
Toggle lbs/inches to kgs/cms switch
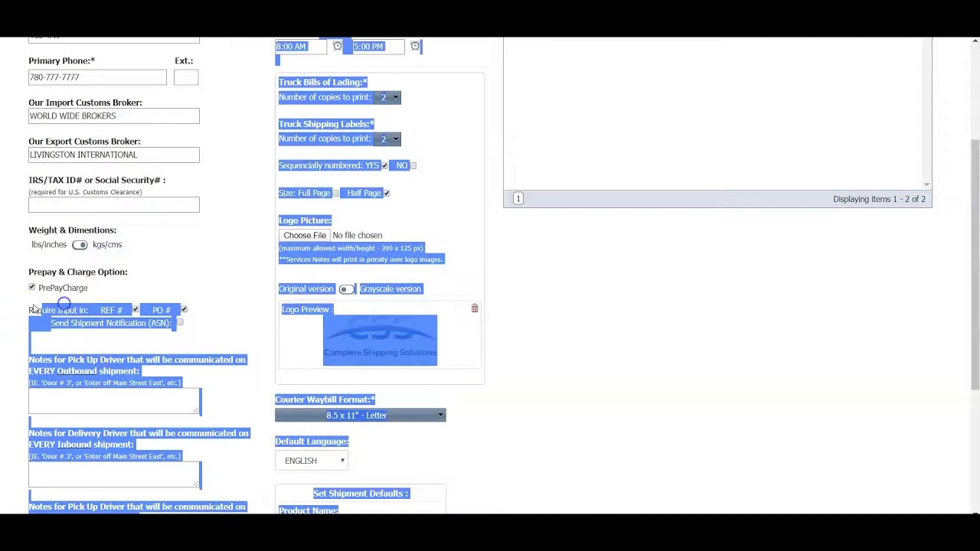pos(80,245)
